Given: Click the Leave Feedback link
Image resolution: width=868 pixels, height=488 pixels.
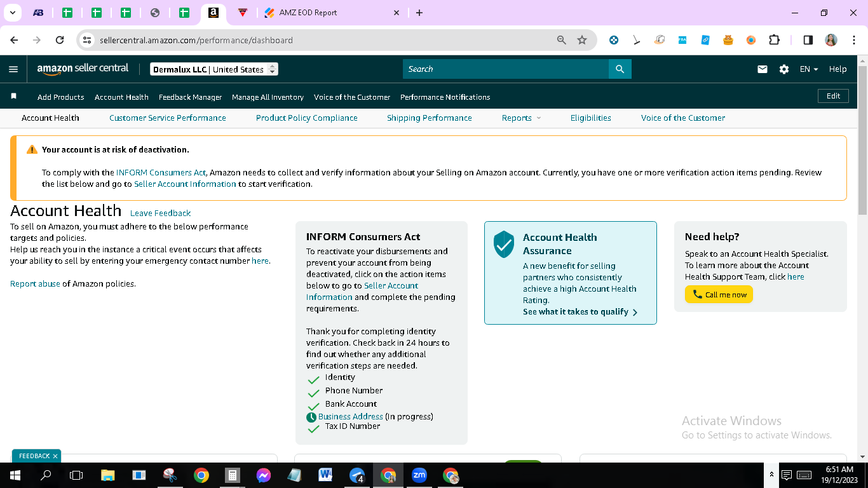Looking at the screenshot, I should point(161,213).
